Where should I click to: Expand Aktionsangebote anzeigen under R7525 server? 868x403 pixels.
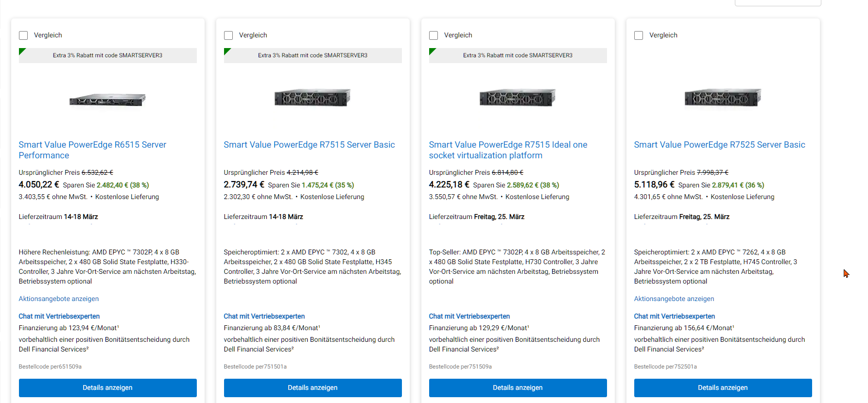click(x=674, y=299)
